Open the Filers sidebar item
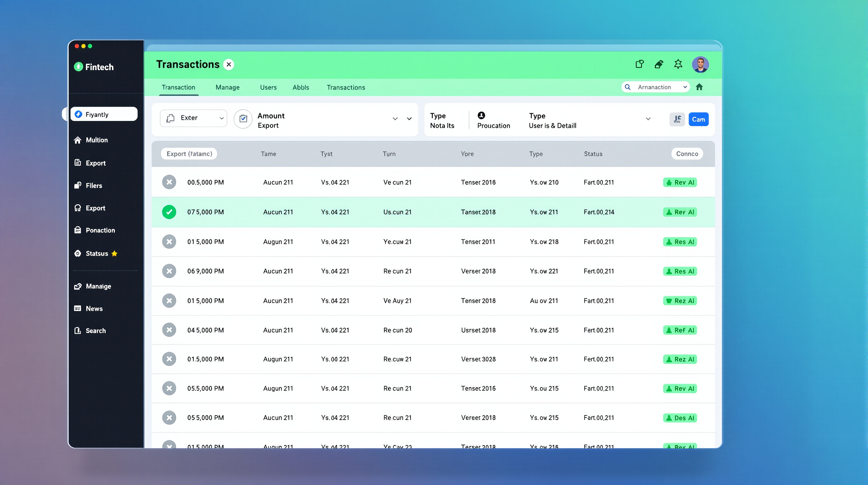The height and width of the screenshot is (485, 868). coord(93,185)
